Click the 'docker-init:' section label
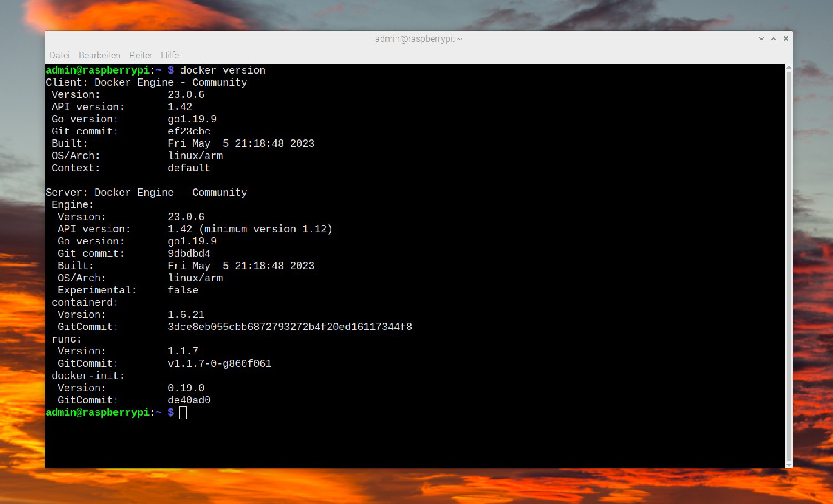 click(88, 376)
